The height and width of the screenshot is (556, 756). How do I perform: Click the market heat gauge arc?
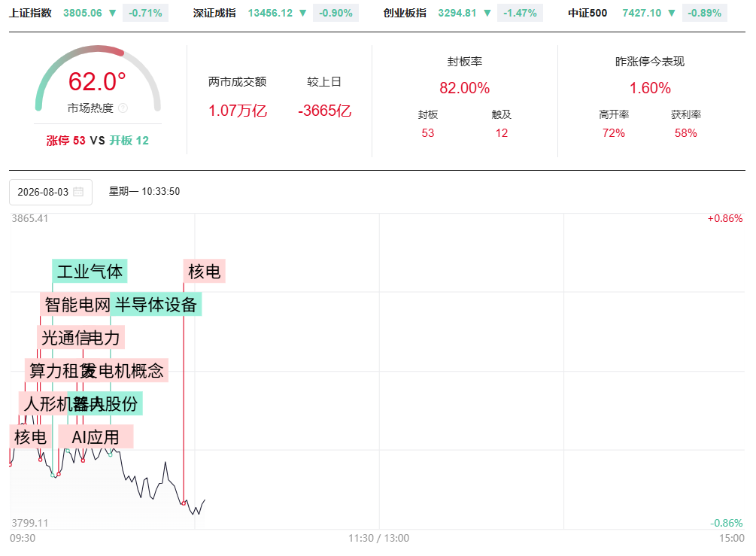(98, 77)
